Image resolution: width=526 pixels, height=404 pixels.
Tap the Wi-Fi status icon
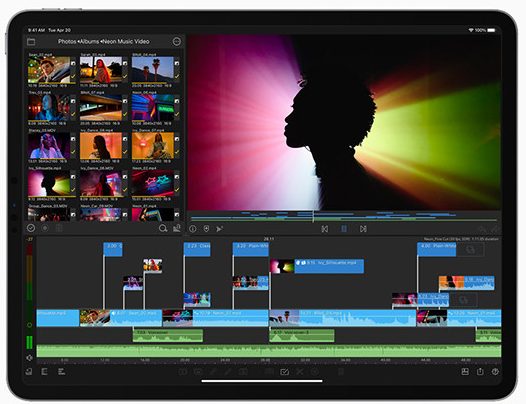(471, 30)
